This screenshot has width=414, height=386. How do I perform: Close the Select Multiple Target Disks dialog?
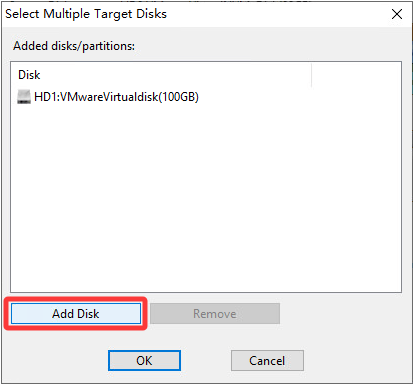click(x=397, y=14)
